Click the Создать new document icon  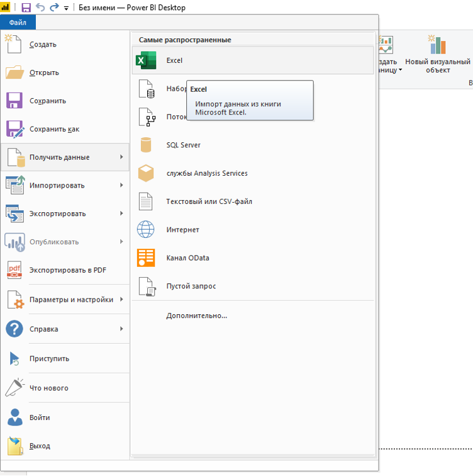tap(14, 44)
